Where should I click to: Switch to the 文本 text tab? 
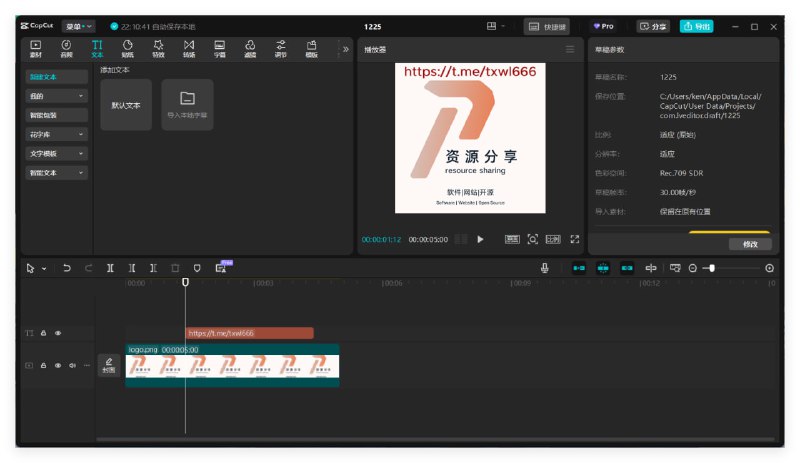pos(97,48)
